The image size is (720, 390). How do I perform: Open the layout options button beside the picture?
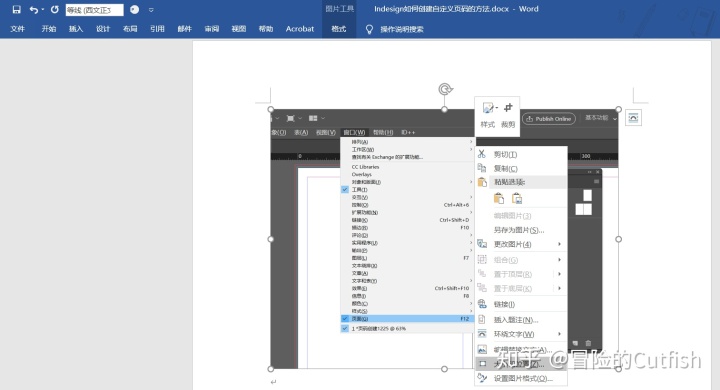coord(633,118)
